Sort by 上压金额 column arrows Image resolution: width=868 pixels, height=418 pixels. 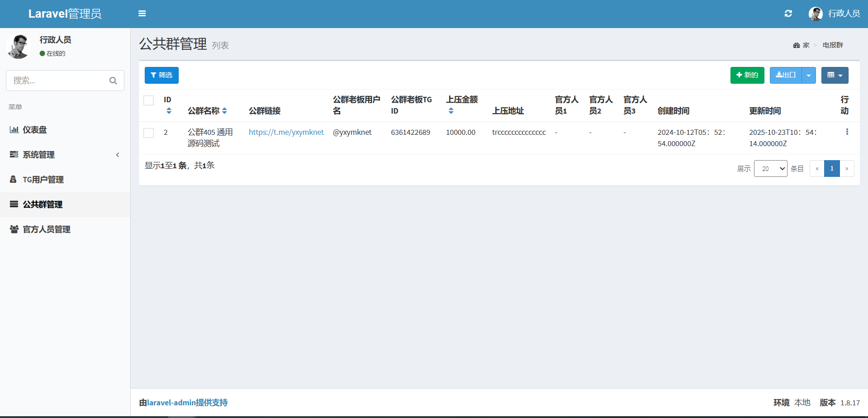451,111
